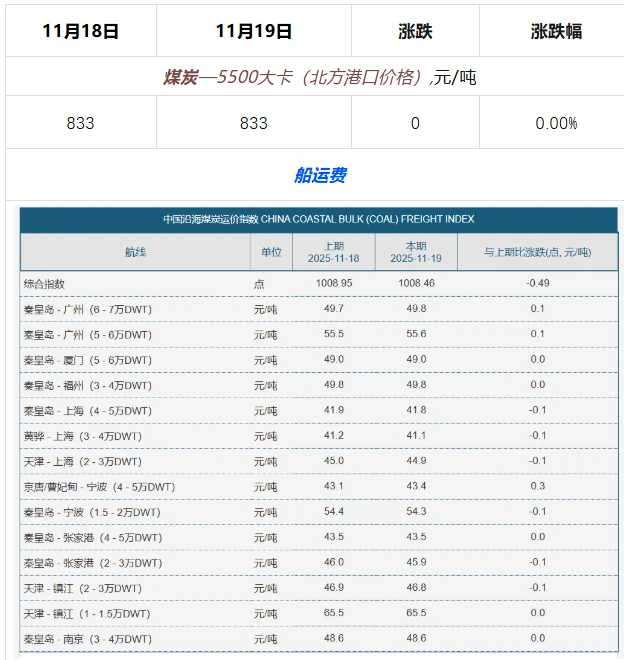Click the 涨跌 column header

(x=415, y=31)
